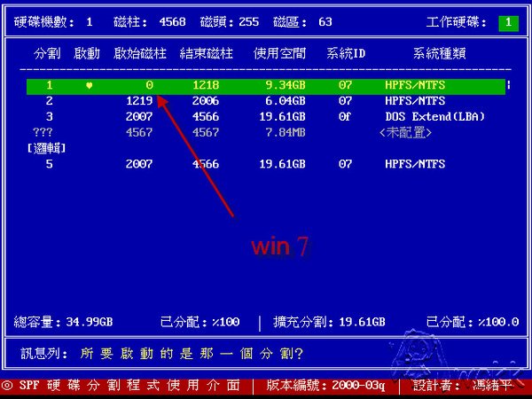Click the total capacity 34.99GB
532x399 pixels.
click(90, 322)
